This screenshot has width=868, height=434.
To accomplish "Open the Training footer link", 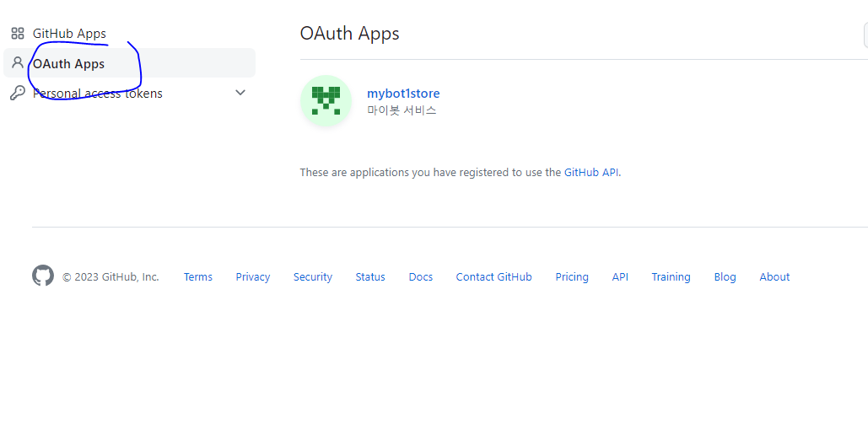I will pyautogui.click(x=671, y=277).
